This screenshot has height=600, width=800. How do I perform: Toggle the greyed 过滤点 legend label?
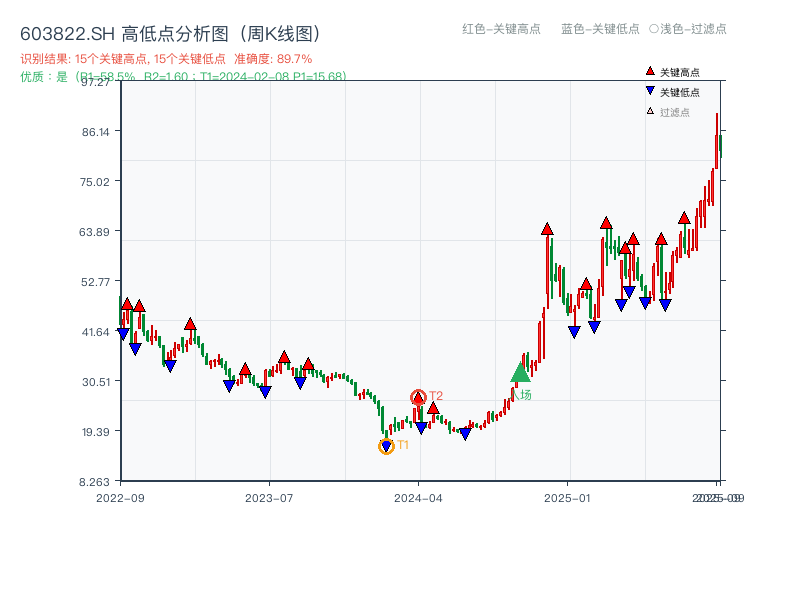pos(674,112)
